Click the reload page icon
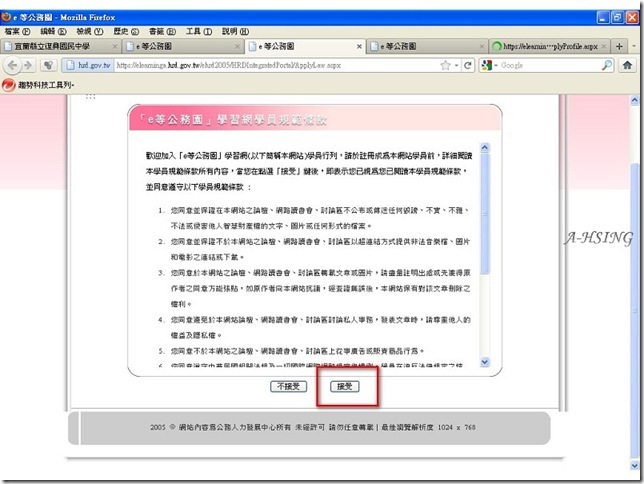 467,65
